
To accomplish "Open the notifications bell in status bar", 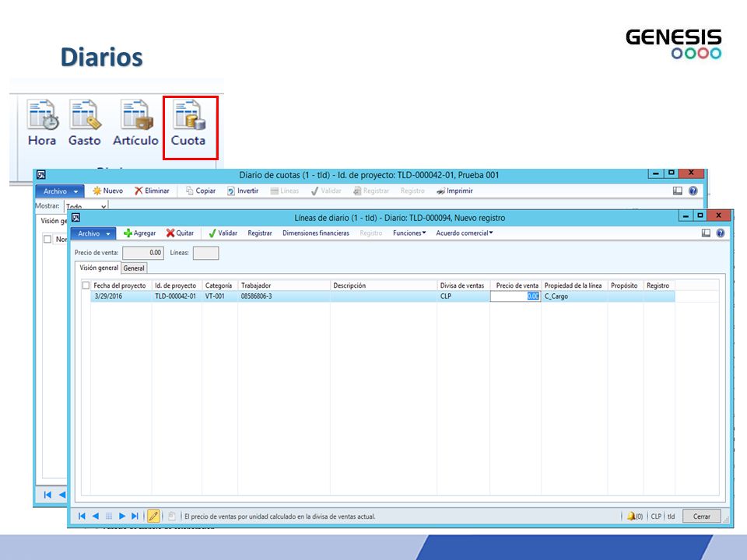I will (635, 516).
